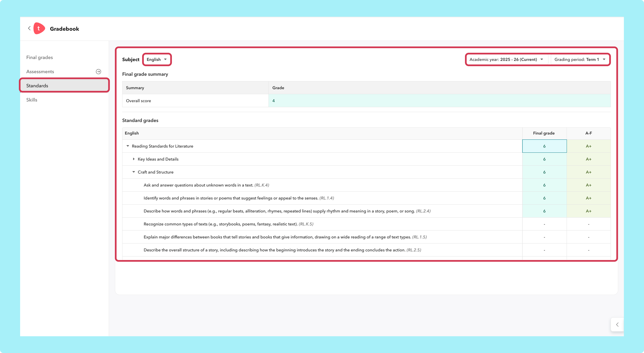Click A+ cell for Key Ideas and Details

tap(589, 159)
